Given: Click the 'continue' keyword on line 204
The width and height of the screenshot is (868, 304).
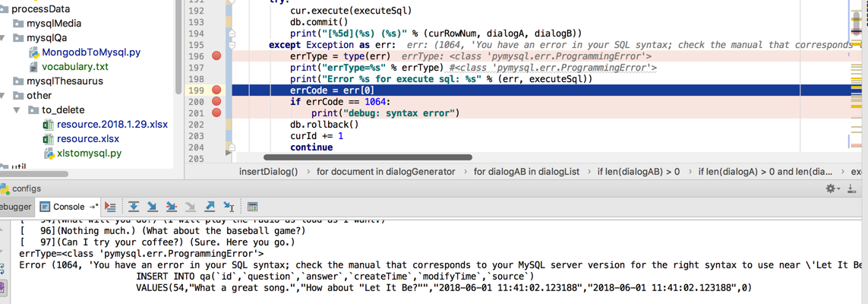Looking at the screenshot, I should tap(311, 147).
